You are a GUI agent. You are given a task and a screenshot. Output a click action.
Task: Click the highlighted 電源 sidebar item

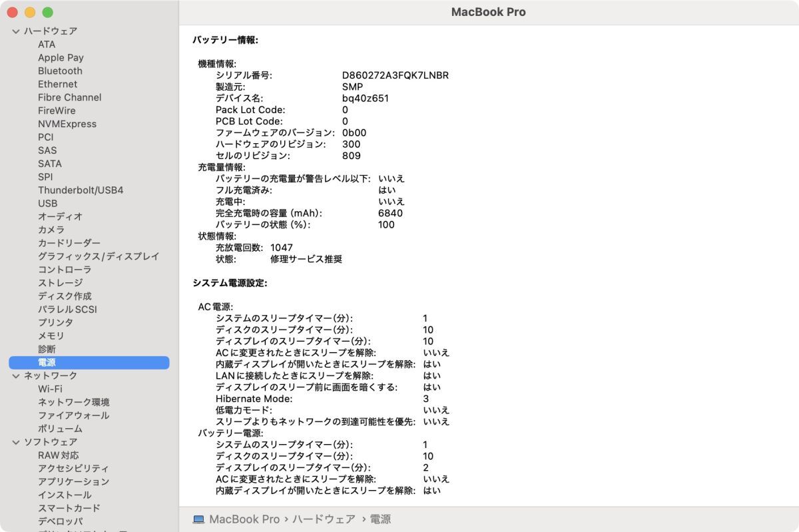click(x=89, y=363)
